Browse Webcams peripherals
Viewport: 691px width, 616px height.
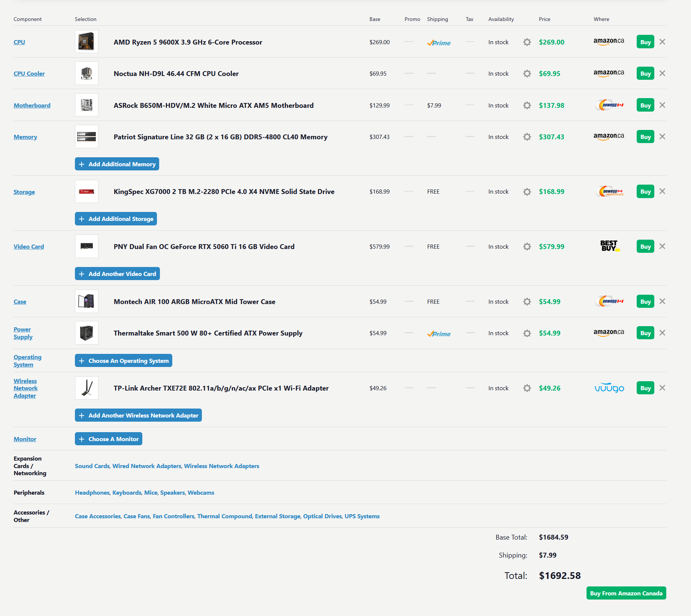(x=201, y=492)
